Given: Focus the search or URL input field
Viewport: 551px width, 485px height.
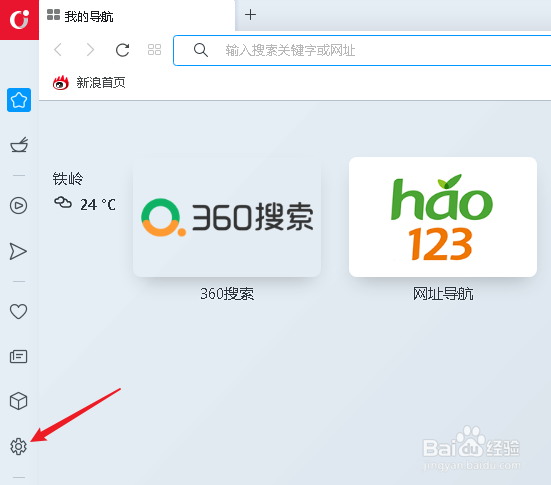Looking at the screenshot, I should (362, 50).
